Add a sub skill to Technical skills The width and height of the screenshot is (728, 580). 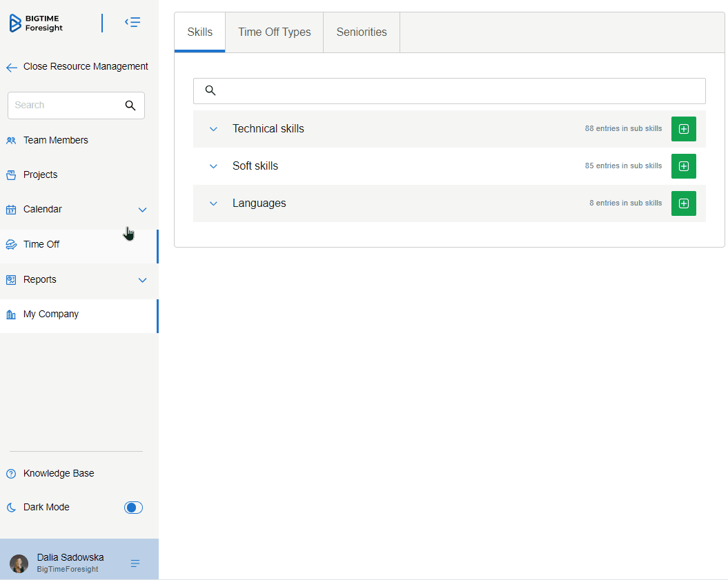(x=683, y=129)
